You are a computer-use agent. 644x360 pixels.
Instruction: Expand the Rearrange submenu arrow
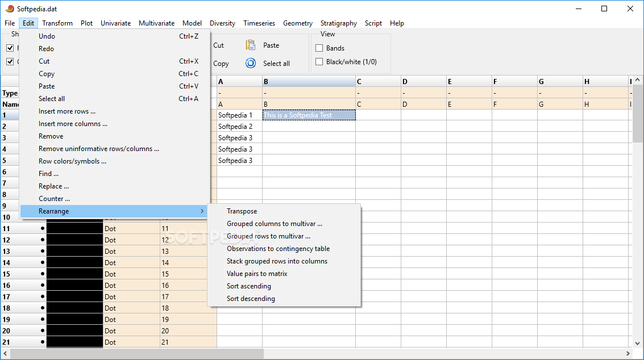coord(202,211)
